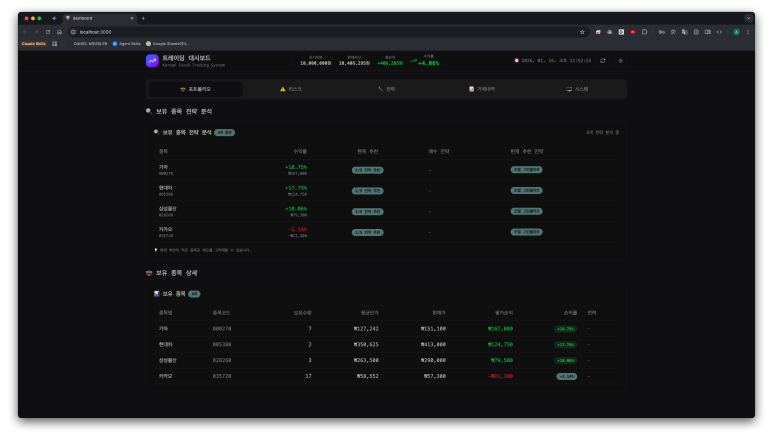Open the settings gear in dashboard header
The width and height of the screenshot is (773, 442).
tap(620, 61)
